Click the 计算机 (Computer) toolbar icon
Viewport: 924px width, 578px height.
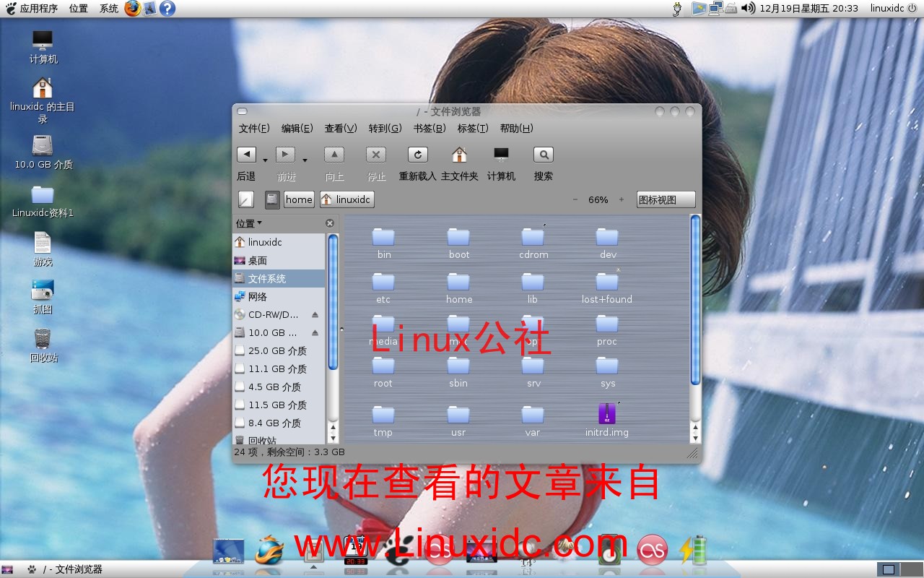(501, 154)
